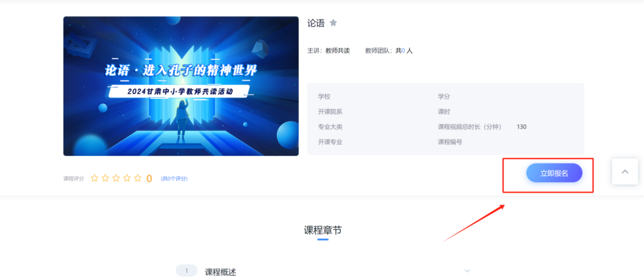Click the 课程视频总时长(分钟) label
This screenshot has width=644, height=280.
[x=470, y=127]
